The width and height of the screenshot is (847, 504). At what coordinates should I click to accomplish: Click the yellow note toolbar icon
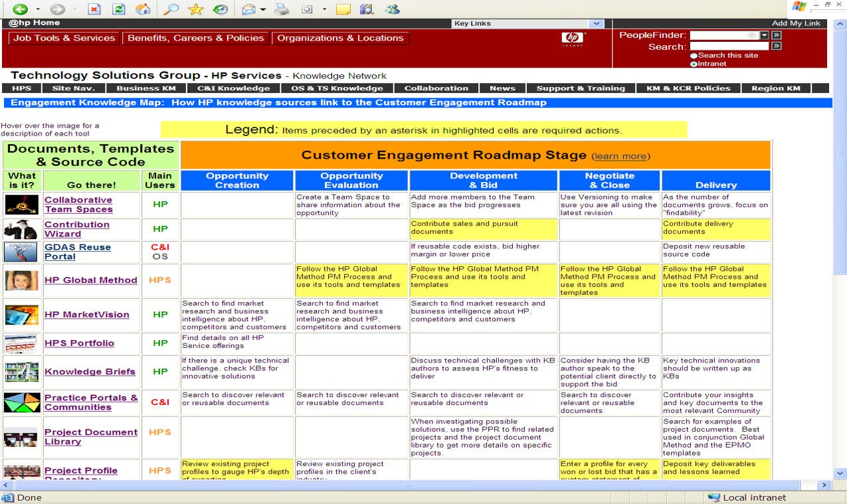(x=343, y=9)
